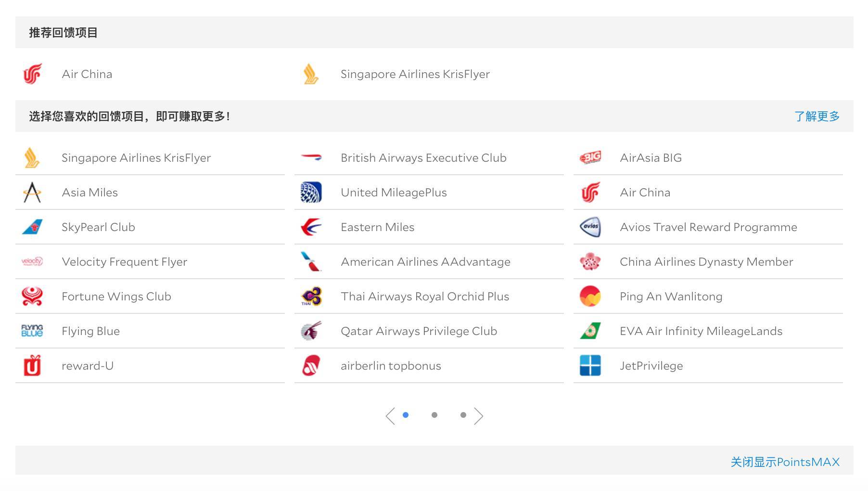Select the Avios Travel Reward logo
868x491 pixels.
coord(590,227)
